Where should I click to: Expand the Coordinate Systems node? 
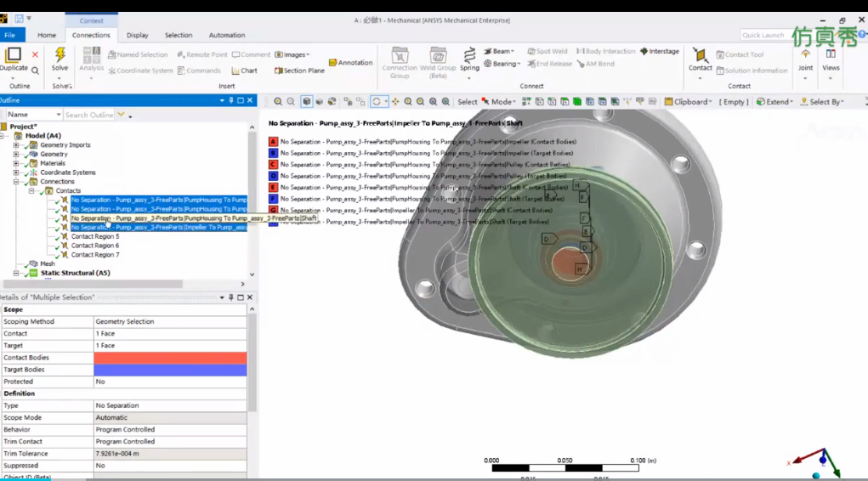coord(16,173)
